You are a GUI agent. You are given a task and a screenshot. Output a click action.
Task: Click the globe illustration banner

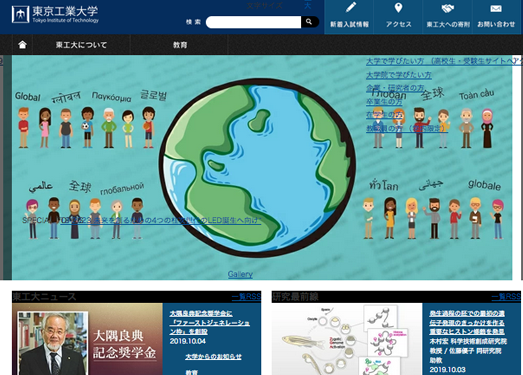[x=257, y=167]
